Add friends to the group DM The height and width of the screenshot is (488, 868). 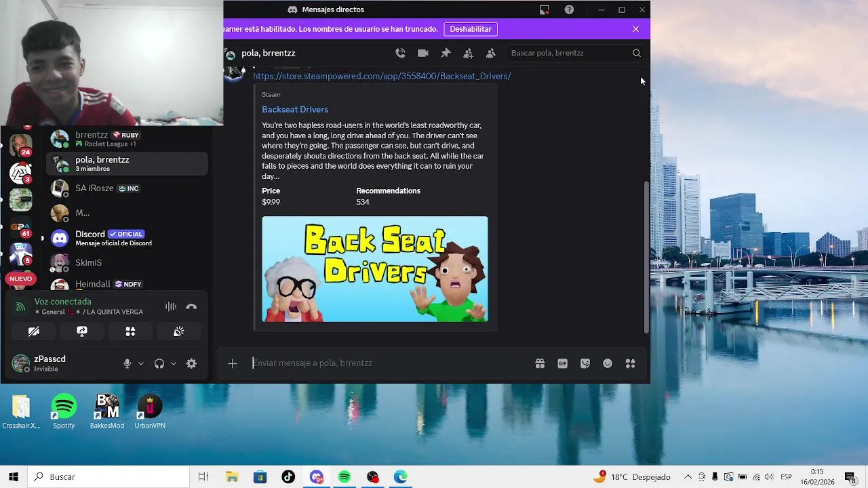(468, 53)
